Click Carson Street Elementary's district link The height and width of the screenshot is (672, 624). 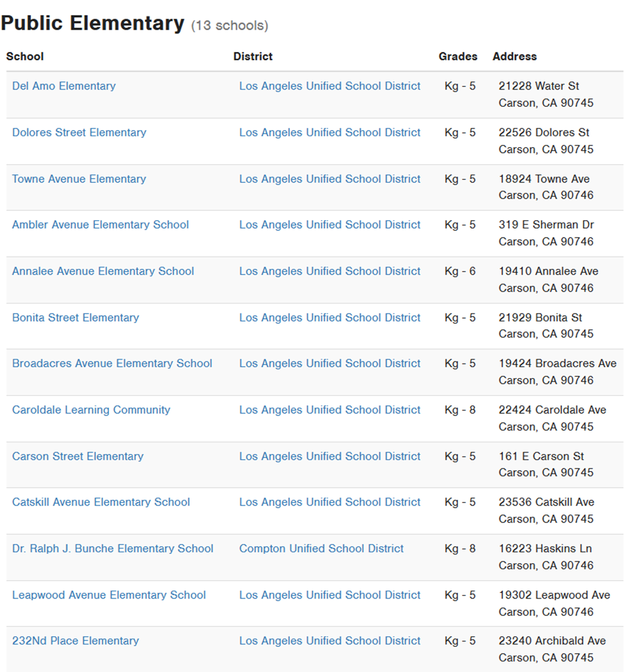click(330, 456)
